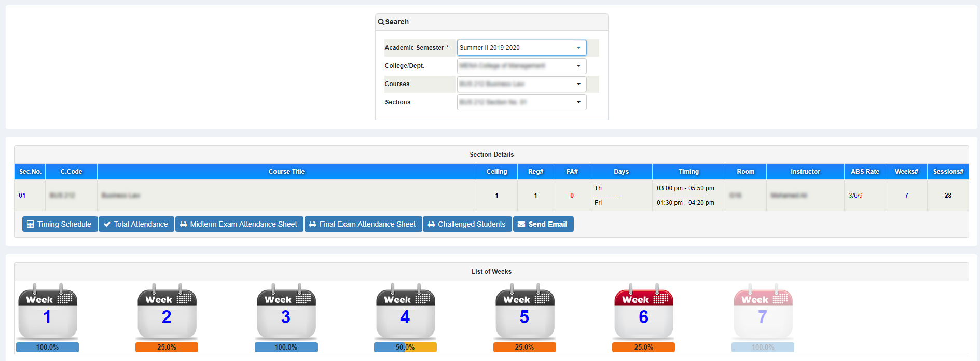The image size is (980, 361).
Task: Click the Week 4 50.0% progress bar
Action: [x=405, y=347]
